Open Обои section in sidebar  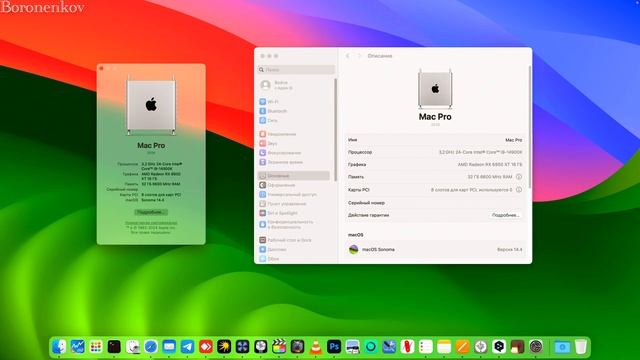[269, 259]
